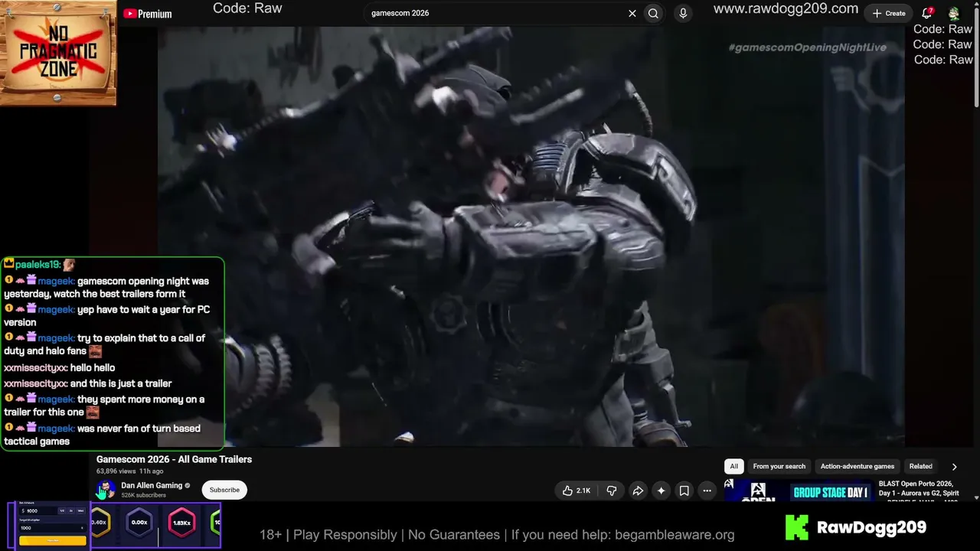980x551 pixels.
Task: Click the #gamescomOpeningNightLive hashtag in the video
Action: (x=808, y=47)
